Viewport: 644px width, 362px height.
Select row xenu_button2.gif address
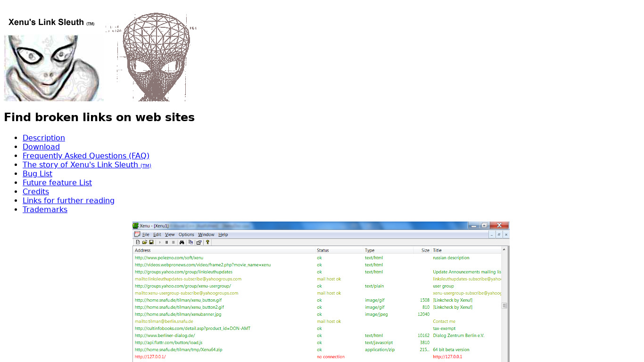click(x=179, y=307)
